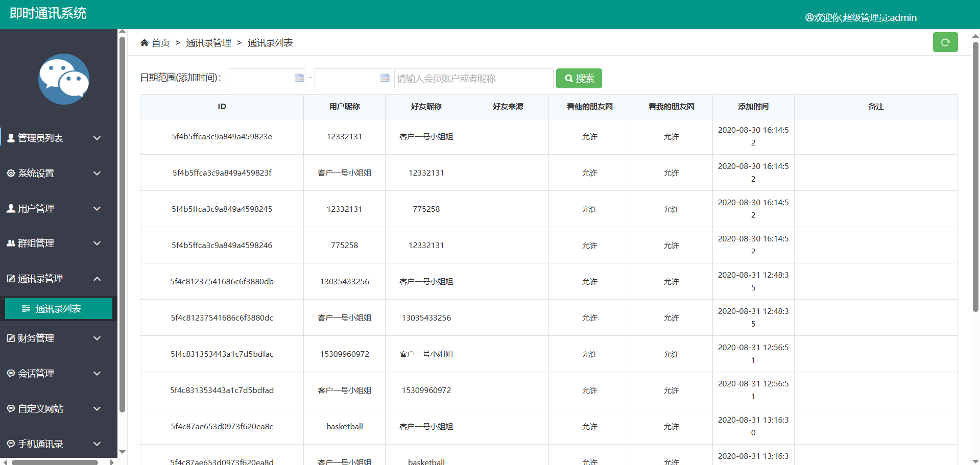Click the welcome admin user label
The width and height of the screenshot is (980, 465).
click(861, 18)
